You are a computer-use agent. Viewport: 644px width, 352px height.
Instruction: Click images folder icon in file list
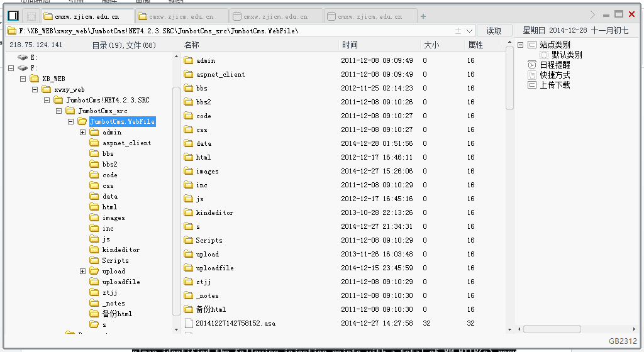pyautogui.click(x=189, y=171)
